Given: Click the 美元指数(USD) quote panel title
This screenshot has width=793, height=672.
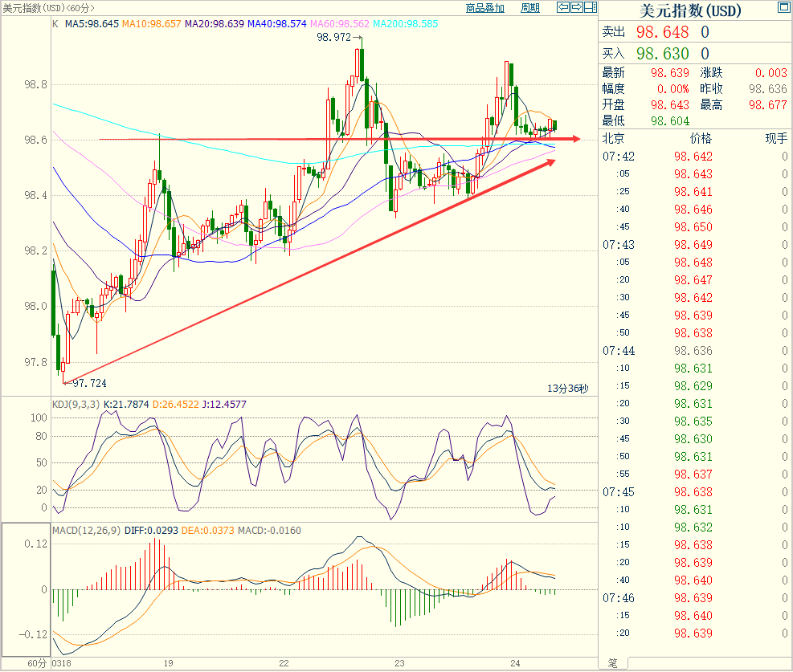Looking at the screenshot, I should click(690, 11).
